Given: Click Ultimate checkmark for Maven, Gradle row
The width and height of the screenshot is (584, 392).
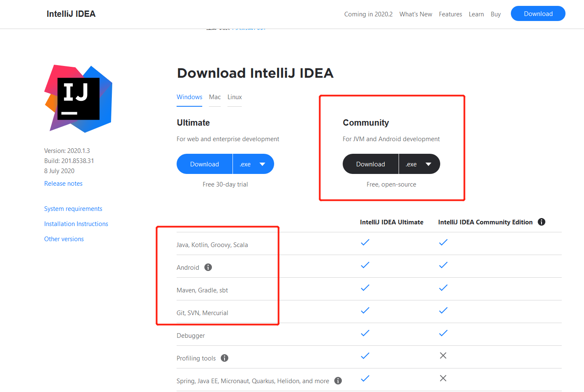Looking at the screenshot, I should coord(365,288).
